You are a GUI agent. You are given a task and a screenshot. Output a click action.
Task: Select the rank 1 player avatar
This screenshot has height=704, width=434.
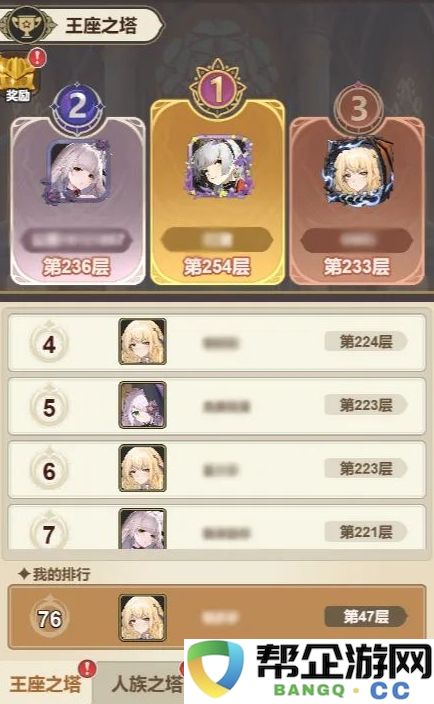point(218,166)
